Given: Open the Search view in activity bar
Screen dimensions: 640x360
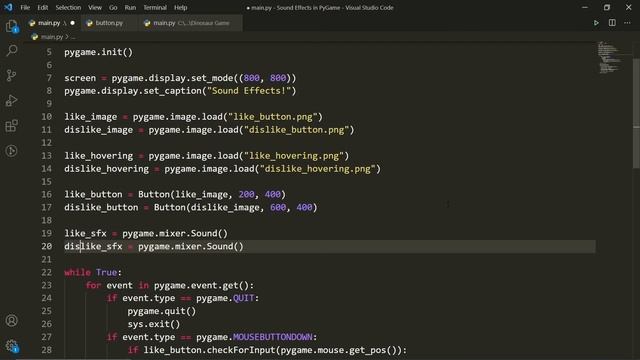Looking at the screenshot, I should pos(12,51).
